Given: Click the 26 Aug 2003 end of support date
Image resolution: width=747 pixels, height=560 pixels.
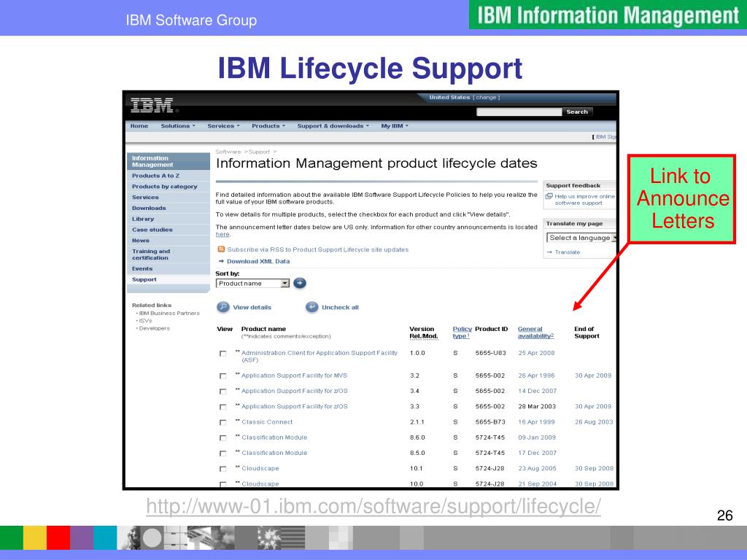Looking at the screenshot, I should 594,422.
